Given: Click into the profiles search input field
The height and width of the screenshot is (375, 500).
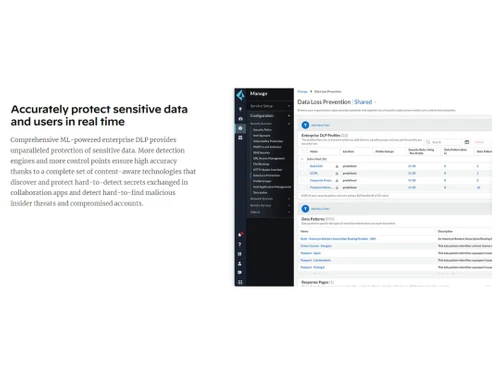Looking at the screenshot, I should pos(443,142).
